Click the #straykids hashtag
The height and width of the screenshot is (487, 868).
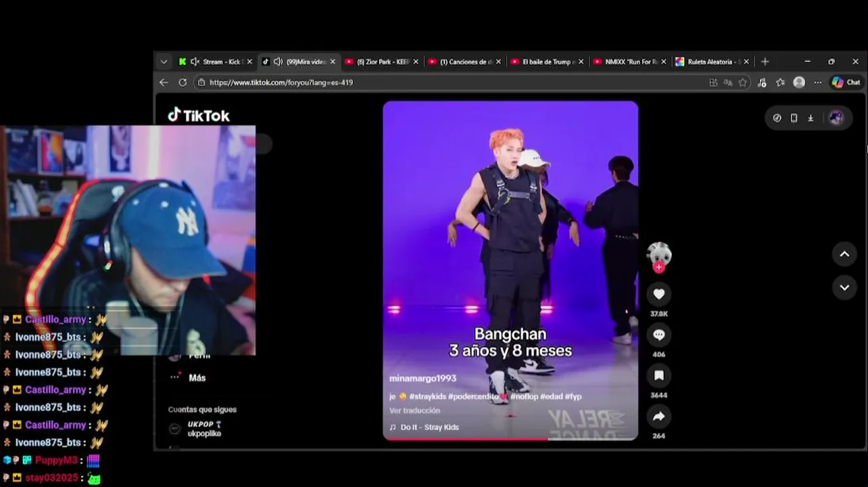(x=428, y=396)
